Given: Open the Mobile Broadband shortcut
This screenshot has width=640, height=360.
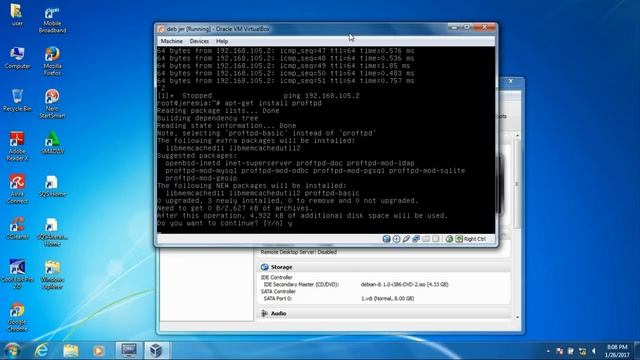Looking at the screenshot, I should click(52, 20).
